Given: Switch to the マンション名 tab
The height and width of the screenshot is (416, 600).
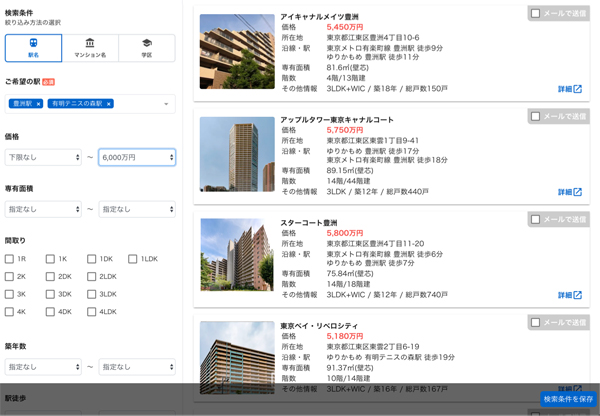Looking at the screenshot, I should click(90, 48).
